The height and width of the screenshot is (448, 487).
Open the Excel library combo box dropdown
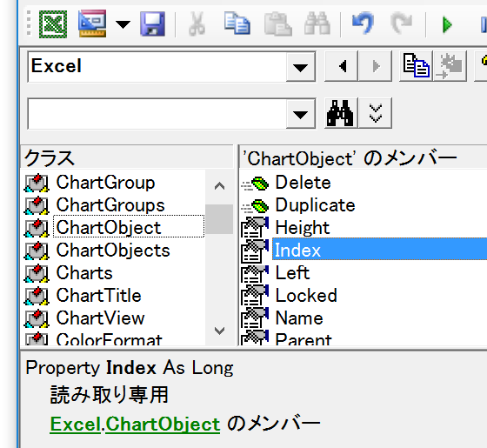point(300,67)
